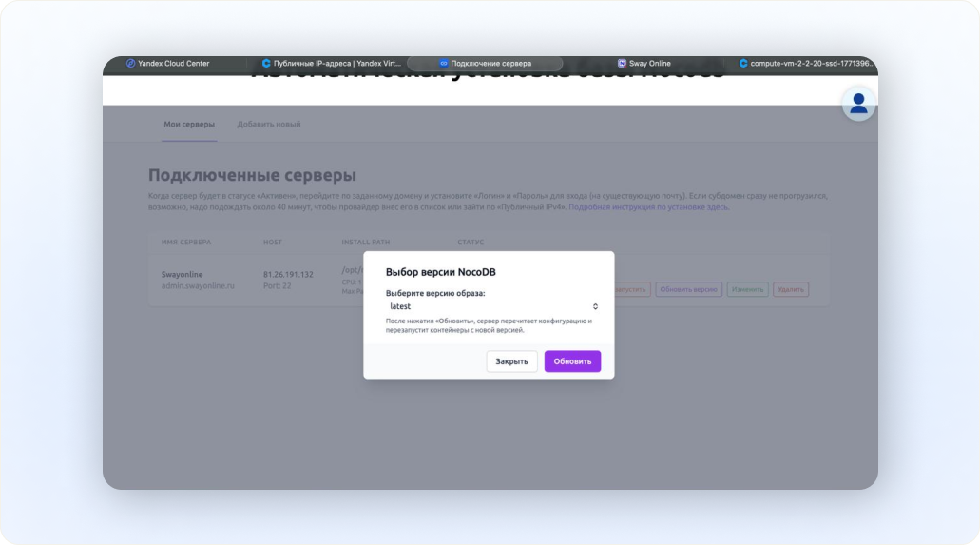Click the Подключение сервера tab favicon
Screen dimensions: 980x545
(x=443, y=63)
